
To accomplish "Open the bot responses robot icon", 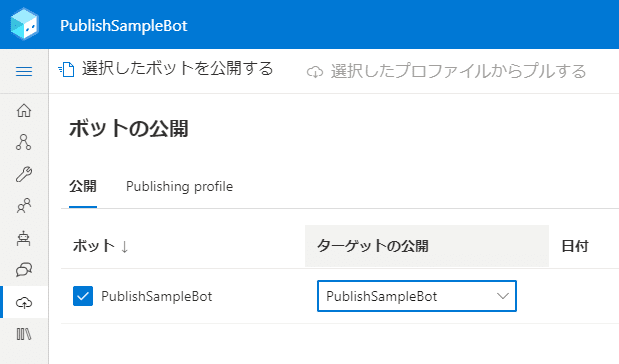I will pos(24,238).
